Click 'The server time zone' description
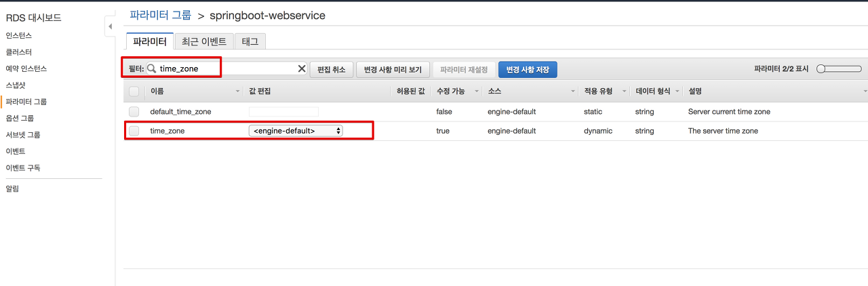Screen dimensions: 868x286 coord(723,131)
